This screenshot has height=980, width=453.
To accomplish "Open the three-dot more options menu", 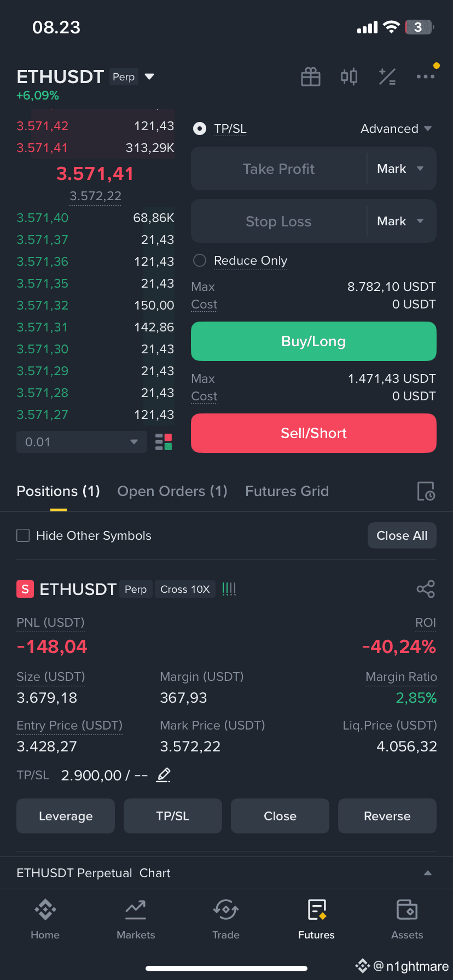I will [426, 77].
